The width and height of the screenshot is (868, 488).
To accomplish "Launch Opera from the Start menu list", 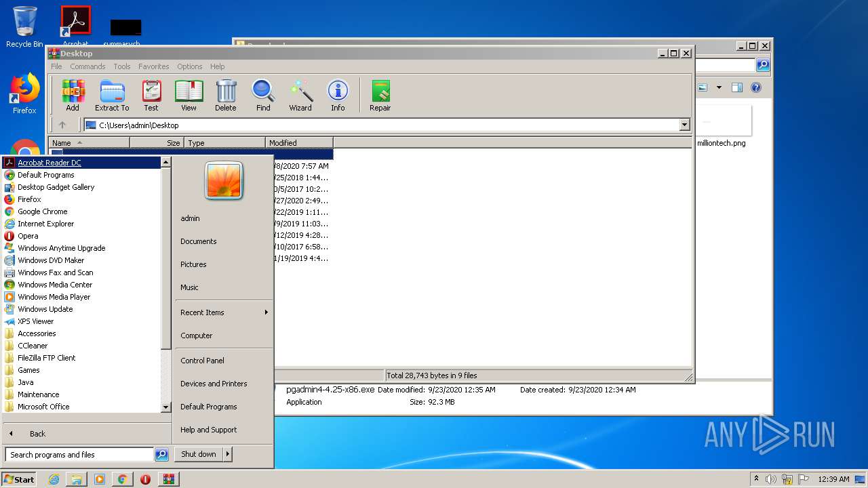I will pyautogui.click(x=81, y=236).
